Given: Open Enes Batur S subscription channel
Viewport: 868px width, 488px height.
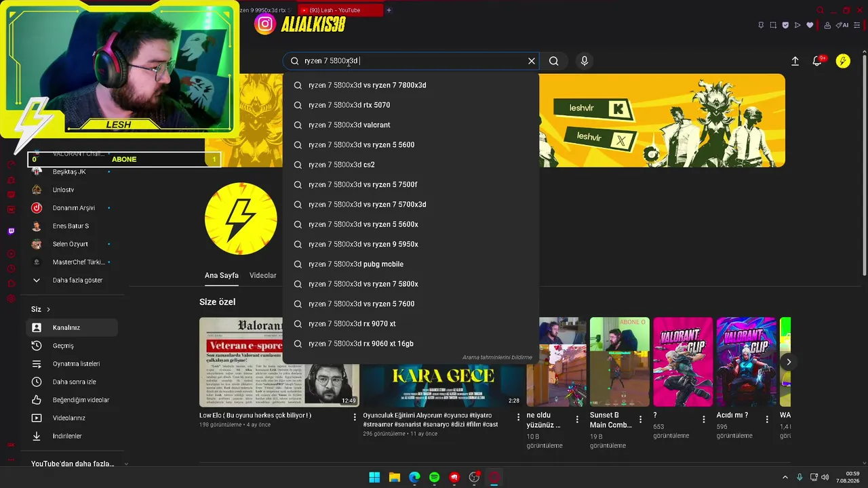Looking at the screenshot, I should coord(72,226).
